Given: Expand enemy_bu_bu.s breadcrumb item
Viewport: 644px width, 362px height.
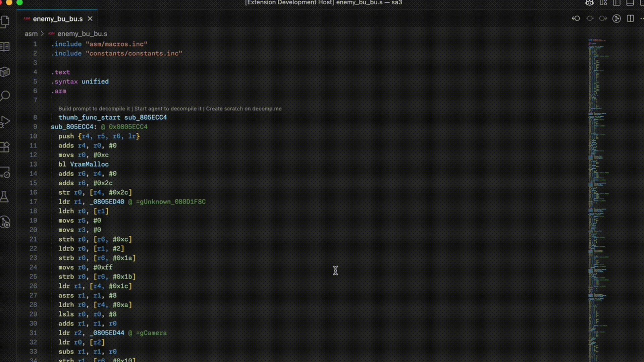Looking at the screenshot, I should [x=82, y=34].
